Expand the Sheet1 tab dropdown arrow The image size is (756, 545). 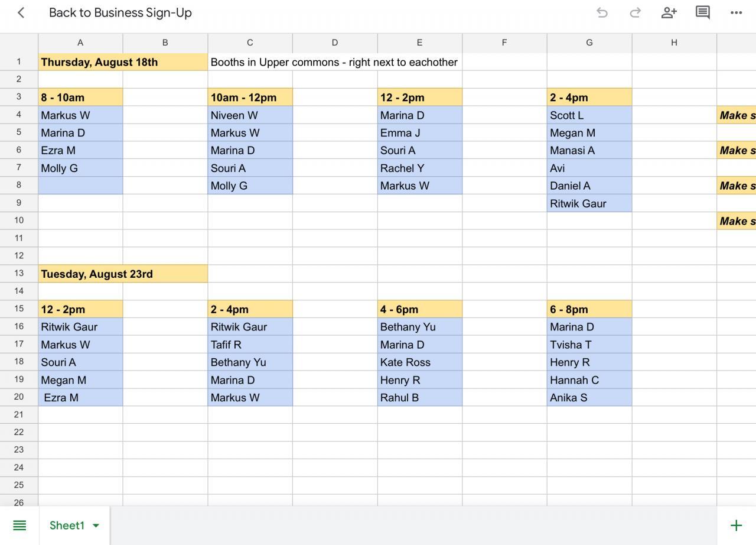[x=96, y=525]
